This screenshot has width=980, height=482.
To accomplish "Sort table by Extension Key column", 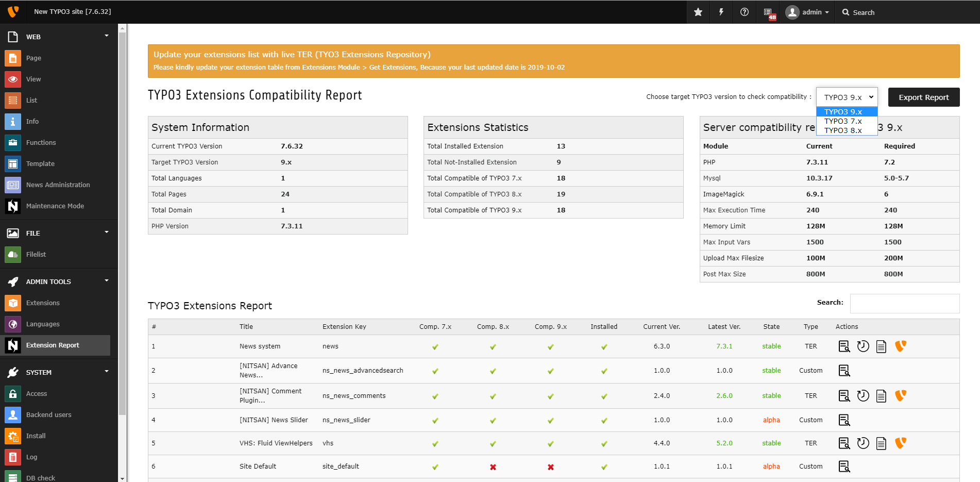I will (x=344, y=327).
